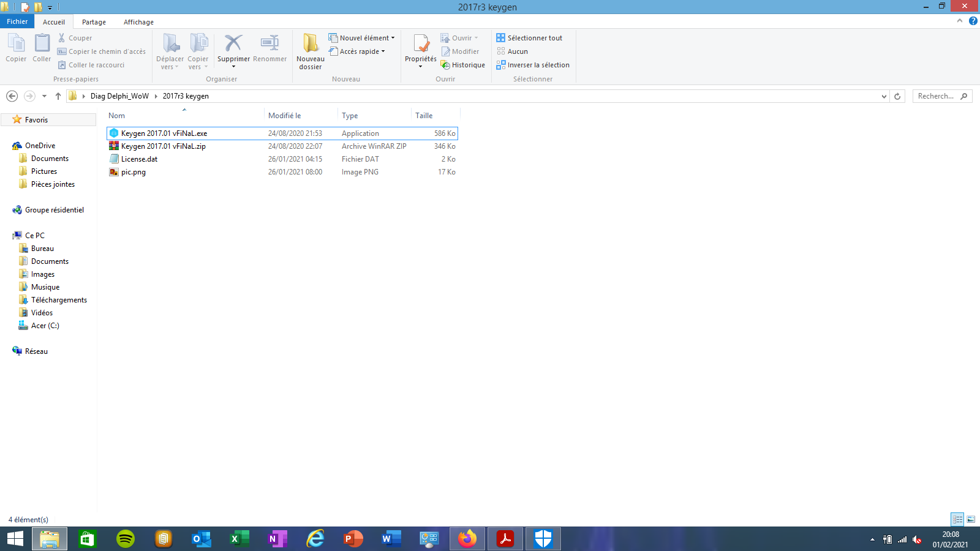Screen dimensions: 980x551
Task: Open the Affichage ribbon tab
Action: (x=138, y=22)
